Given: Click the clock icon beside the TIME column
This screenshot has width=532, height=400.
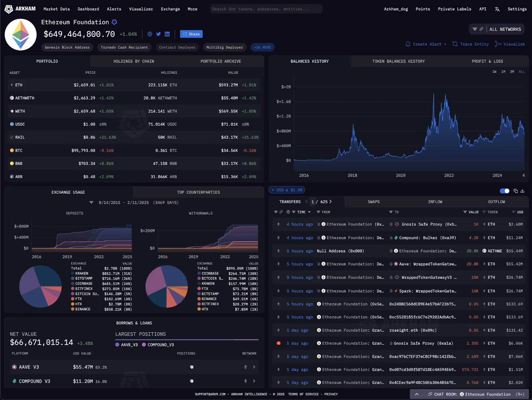Looking at the screenshot, I should 288,212.
